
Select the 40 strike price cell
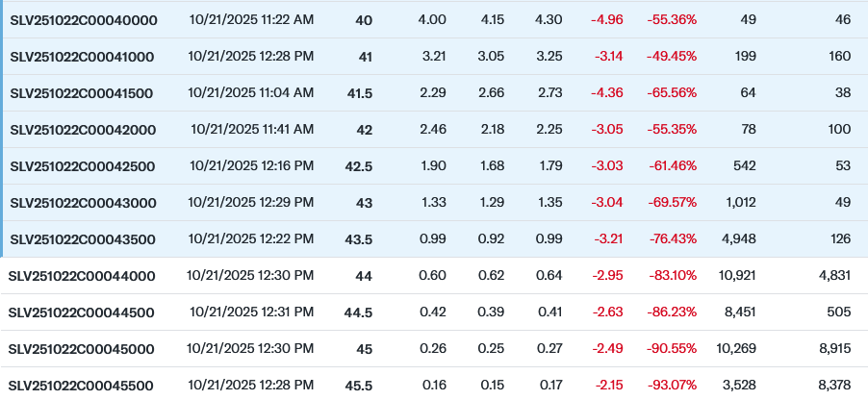[365, 20]
